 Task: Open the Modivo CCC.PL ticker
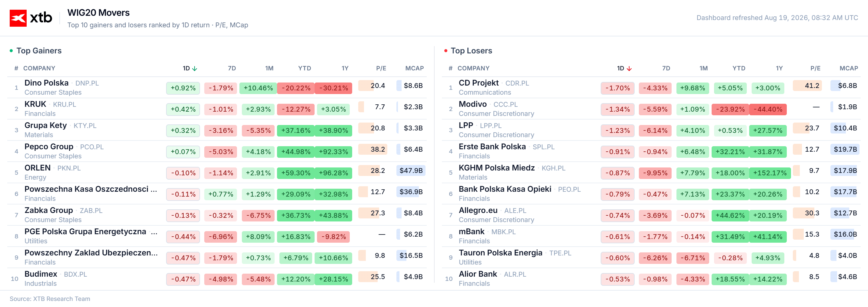505,105
